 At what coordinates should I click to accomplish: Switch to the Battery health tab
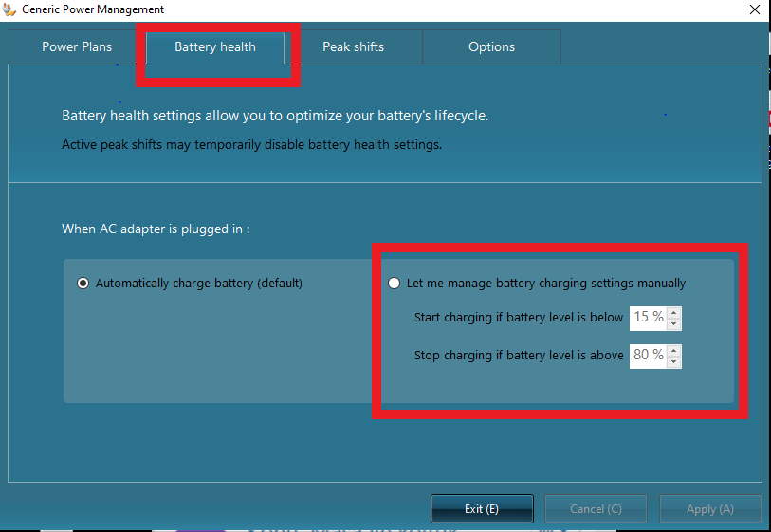click(215, 46)
